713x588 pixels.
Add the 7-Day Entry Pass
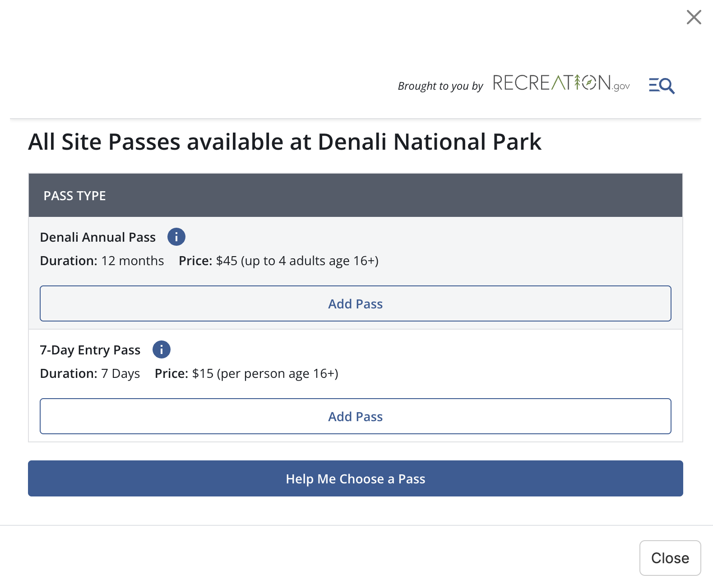(356, 416)
